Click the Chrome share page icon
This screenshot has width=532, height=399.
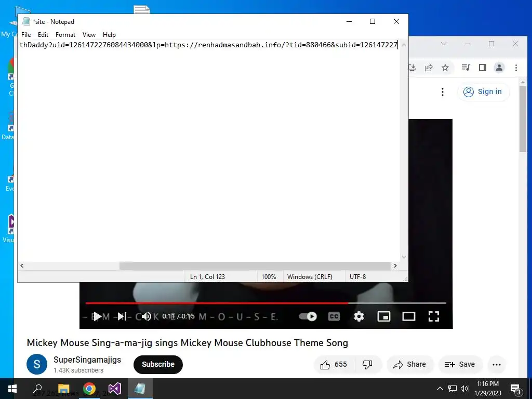[429, 68]
